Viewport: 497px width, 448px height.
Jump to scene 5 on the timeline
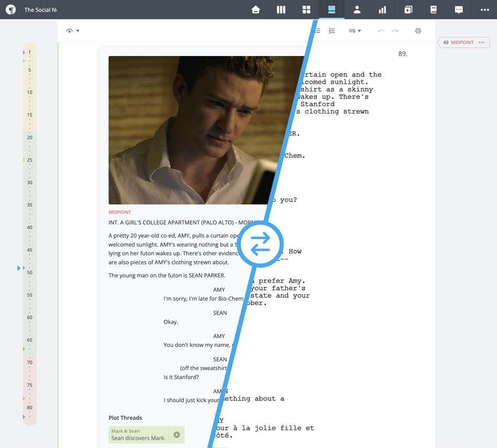pos(29,70)
